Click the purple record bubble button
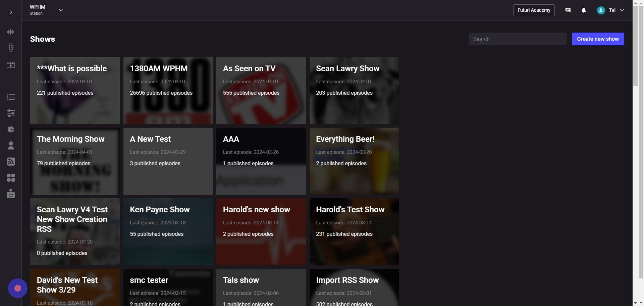Screen dimensions: 644x306 pos(18,288)
